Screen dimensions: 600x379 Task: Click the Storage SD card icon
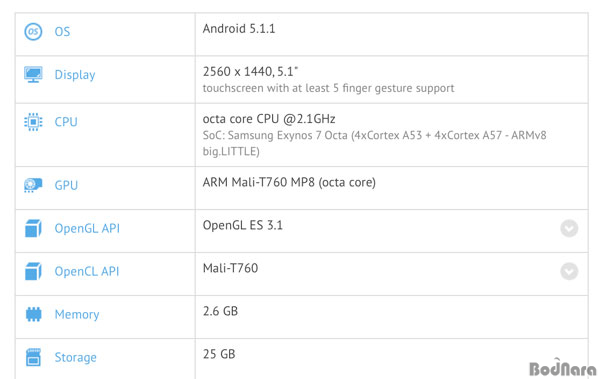click(33, 357)
